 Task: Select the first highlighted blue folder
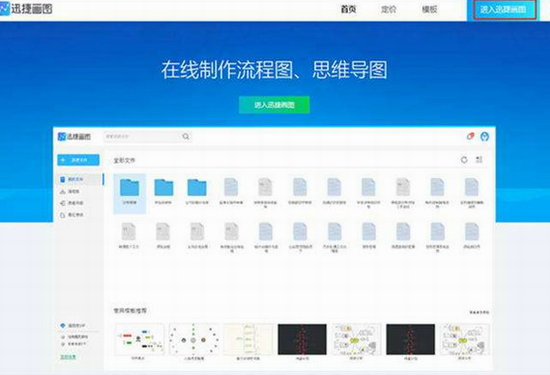click(x=129, y=194)
